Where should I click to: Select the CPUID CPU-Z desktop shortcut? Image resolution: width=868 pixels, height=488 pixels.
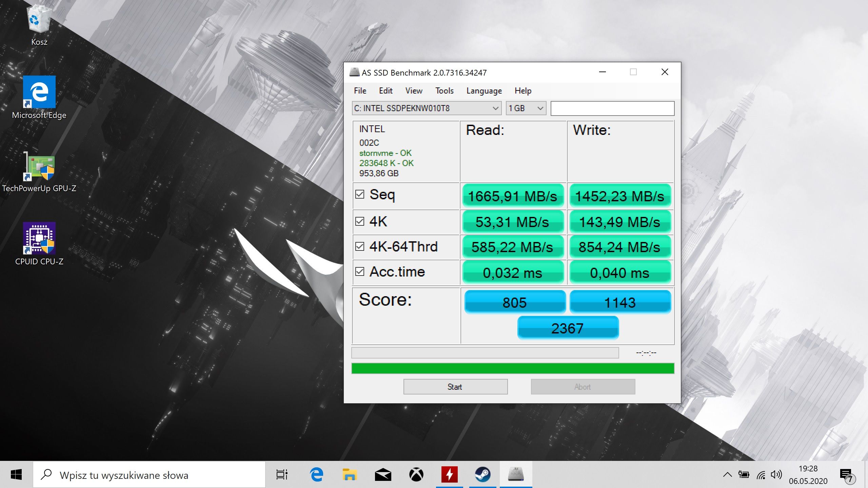pos(39,244)
